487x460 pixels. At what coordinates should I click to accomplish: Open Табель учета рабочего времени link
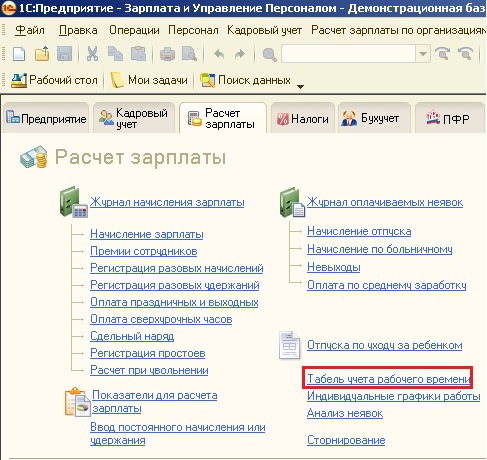(x=389, y=379)
